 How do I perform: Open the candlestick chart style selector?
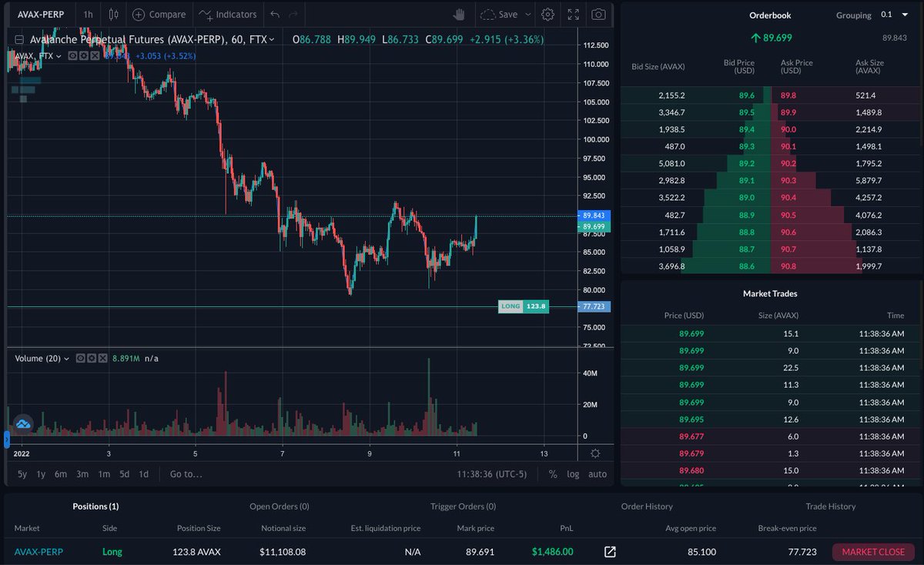click(x=114, y=14)
